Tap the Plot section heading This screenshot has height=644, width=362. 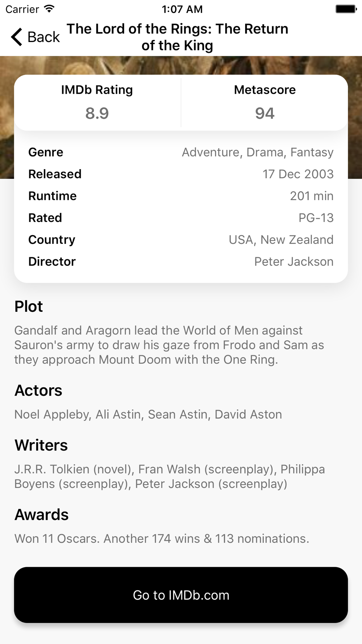[x=29, y=306]
